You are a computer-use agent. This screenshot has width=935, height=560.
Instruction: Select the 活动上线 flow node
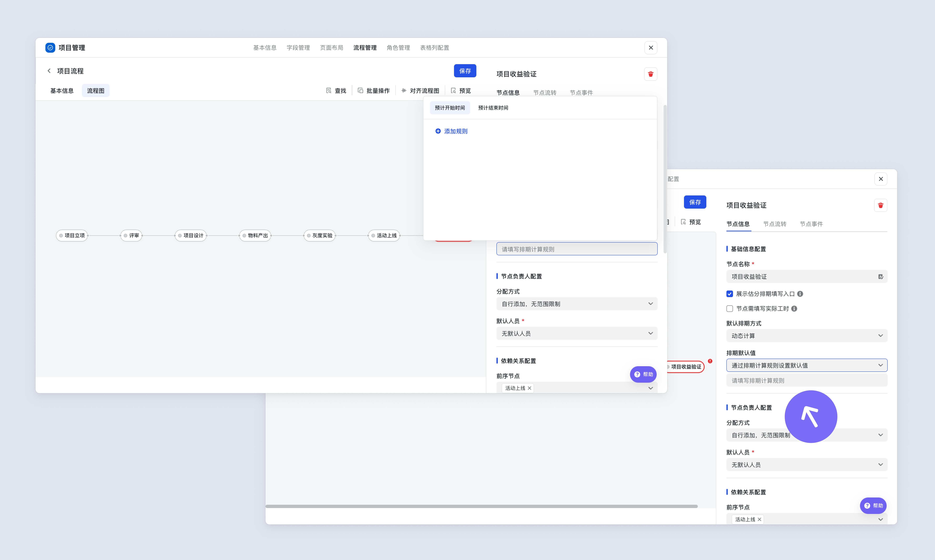[x=384, y=235]
